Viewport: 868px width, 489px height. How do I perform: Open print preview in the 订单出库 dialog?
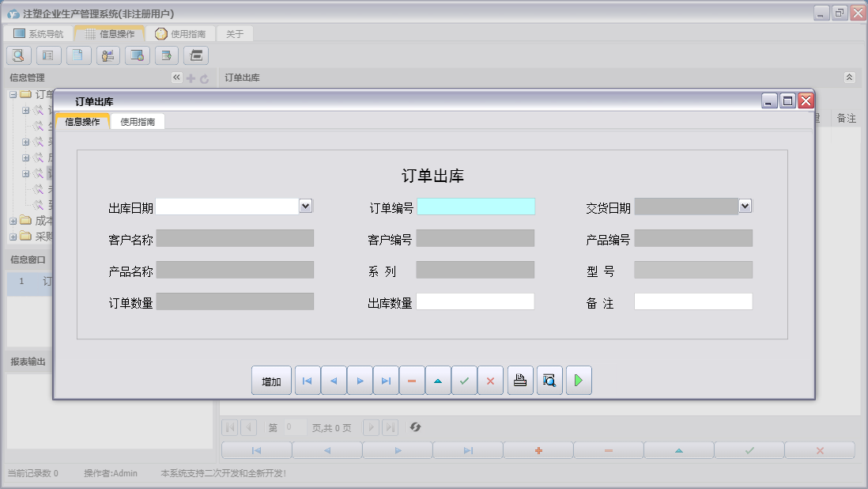coord(549,381)
